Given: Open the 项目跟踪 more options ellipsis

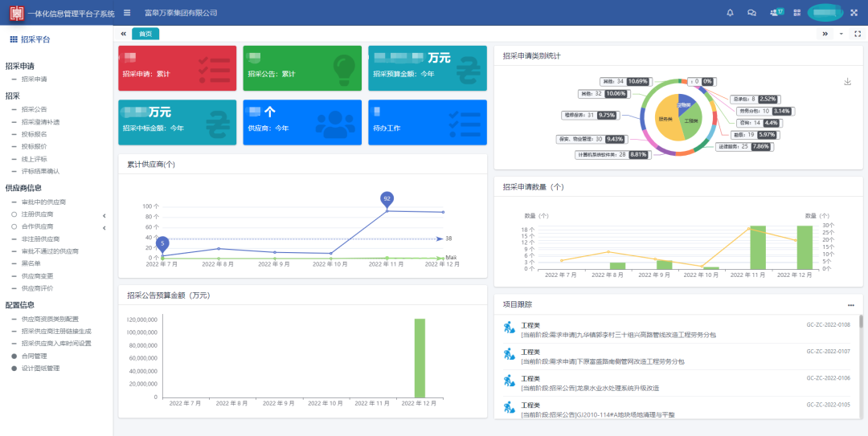Looking at the screenshot, I should (x=851, y=305).
